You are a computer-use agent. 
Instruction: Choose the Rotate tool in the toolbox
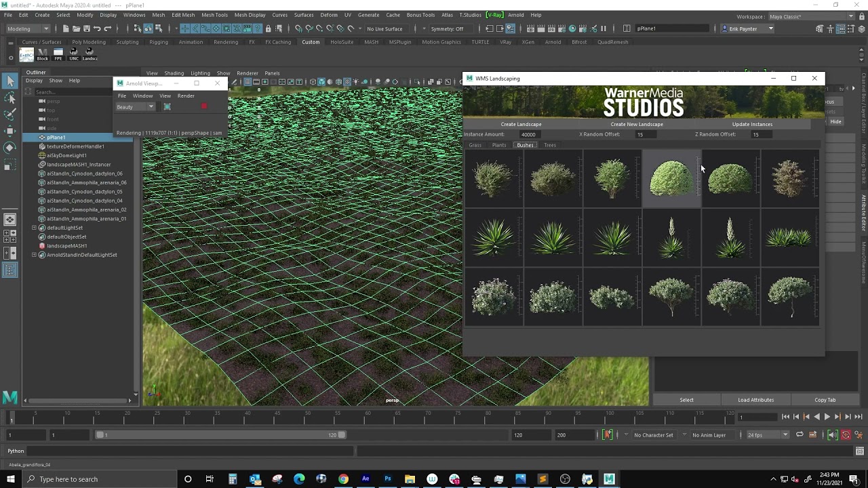point(10,147)
